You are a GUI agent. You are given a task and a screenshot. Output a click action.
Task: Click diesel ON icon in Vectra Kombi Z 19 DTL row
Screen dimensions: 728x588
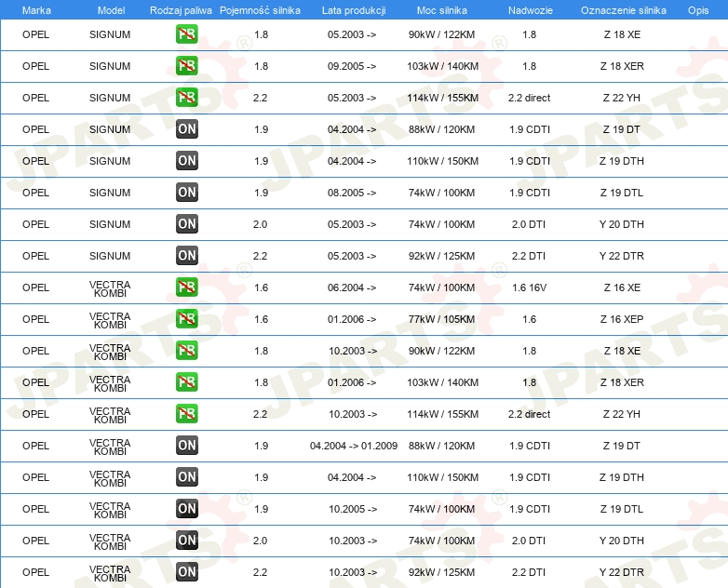point(186,509)
